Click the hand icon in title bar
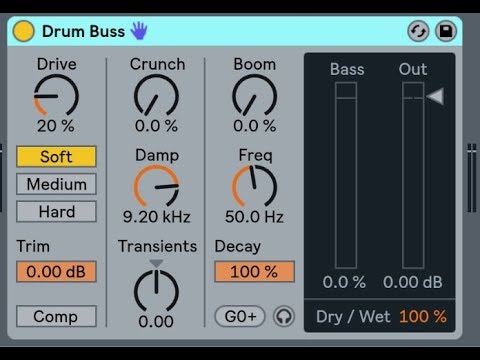Image resolution: width=480 pixels, height=360 pixels. coord(139,31)
